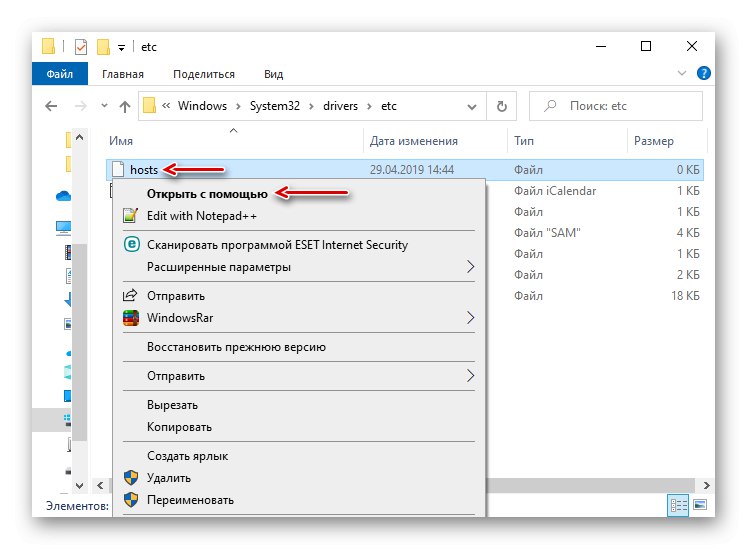Expand the address bar history dropdown
The width and height of the screenshot is (747, 549).
click(x=472, y=106)
